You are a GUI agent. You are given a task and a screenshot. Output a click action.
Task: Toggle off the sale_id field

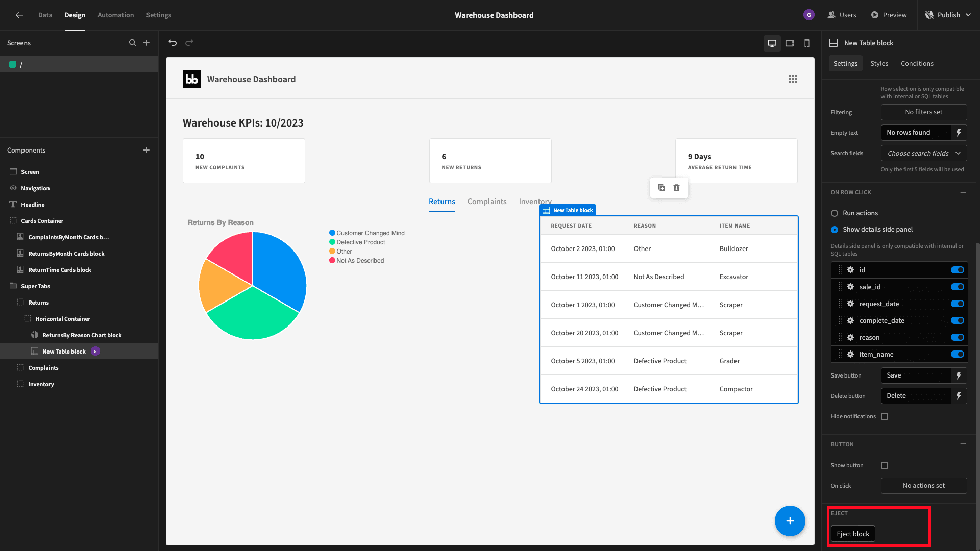958,287
